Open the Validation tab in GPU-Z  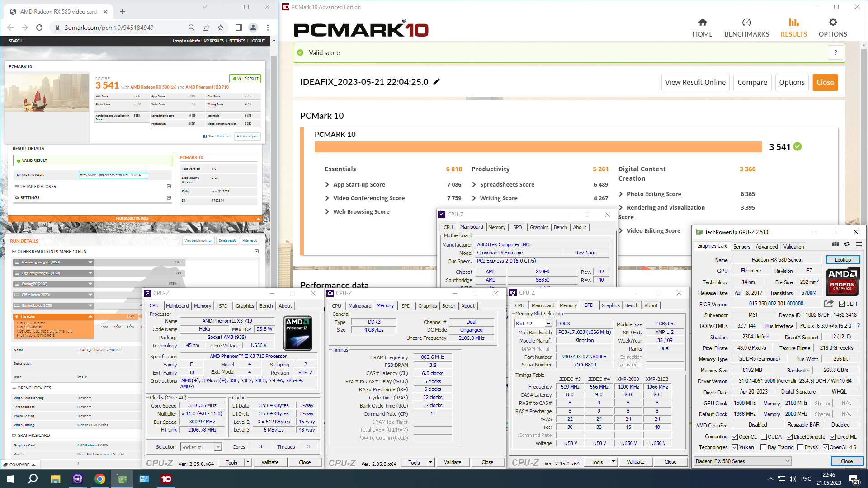pyautogui.click(x=793, y=247)
